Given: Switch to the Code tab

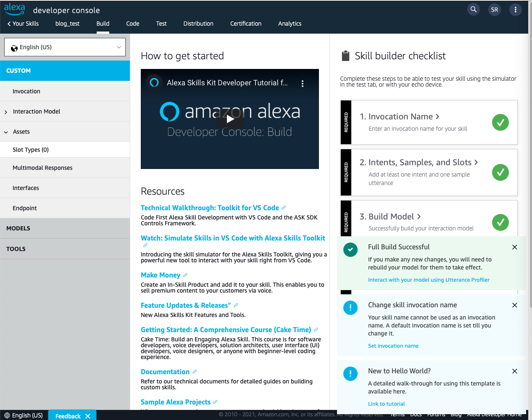Looking at the screenshot, I should click(x=133, y=24).
